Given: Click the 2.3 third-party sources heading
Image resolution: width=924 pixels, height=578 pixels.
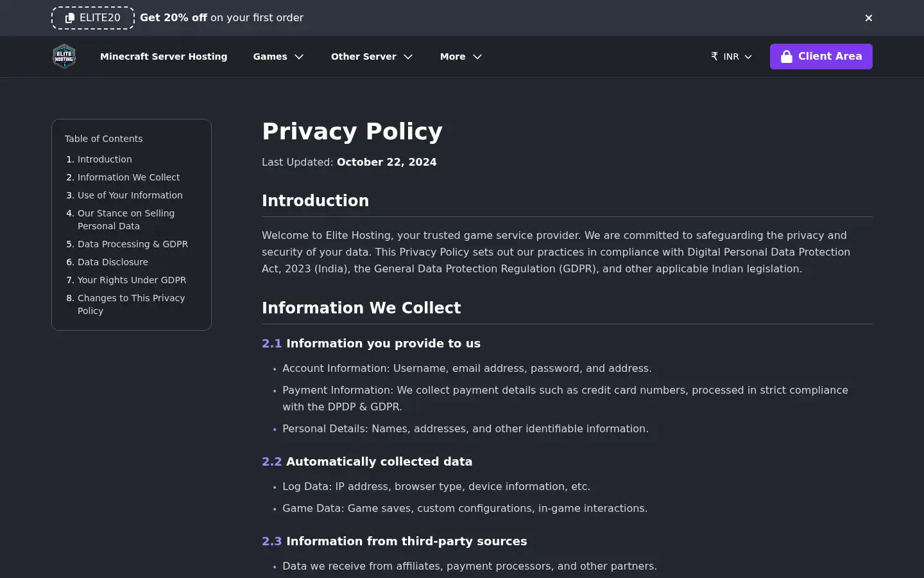Looking at the screenshot, I should pos(395,541).
